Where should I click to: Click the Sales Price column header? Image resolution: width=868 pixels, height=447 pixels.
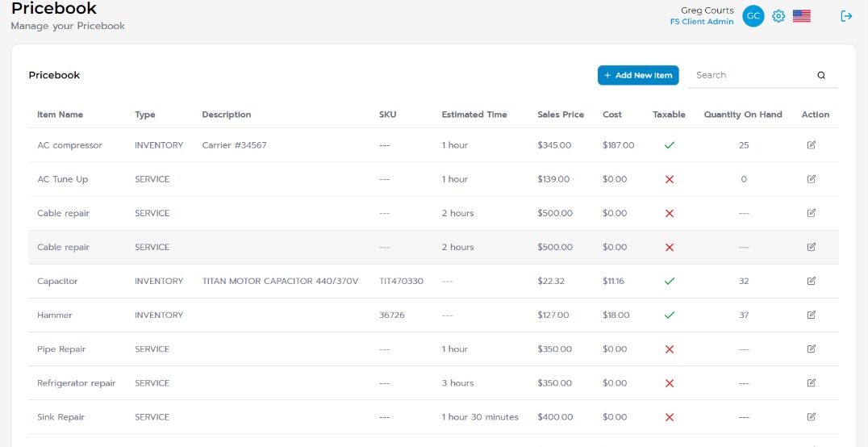point(561,115)
